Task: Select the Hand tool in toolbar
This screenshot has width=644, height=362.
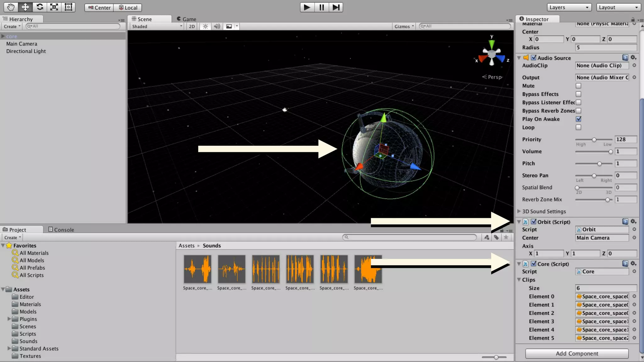Action: [x=11, y=7]
